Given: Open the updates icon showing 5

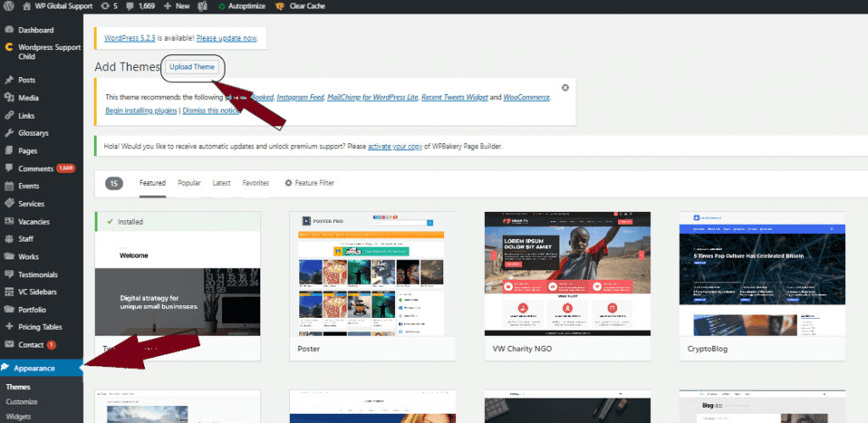Looking at the screenshot, I should pyautogui.click(x=109, y=6).
